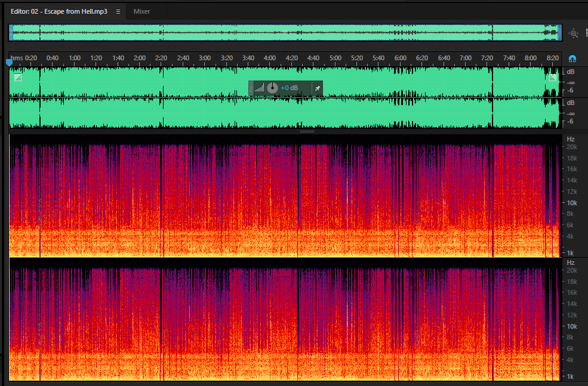Click the 4:00 mark on the time ruler
Viewport: 588px width, 386px height.
click(270, 58)
